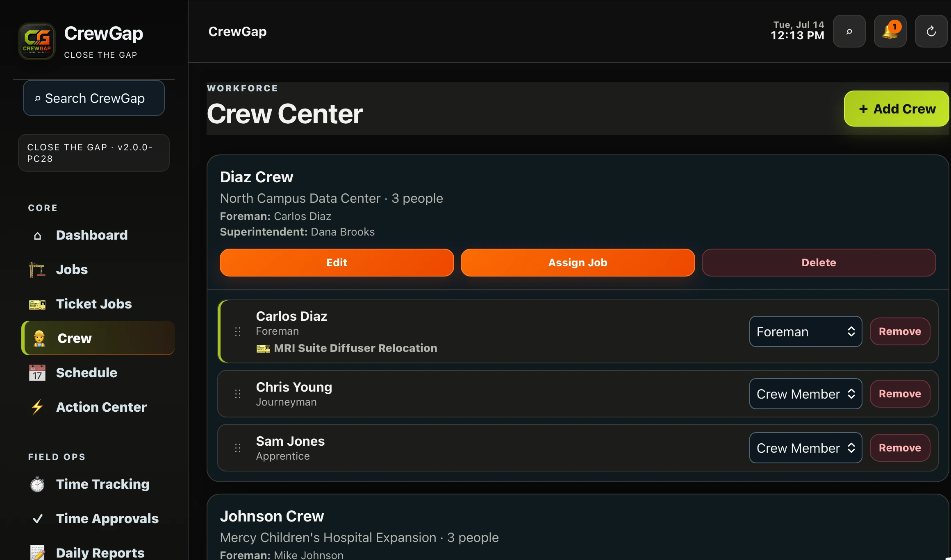Click the CrewGap logo icon
The image size is (951, 560).
click(37, 41)
